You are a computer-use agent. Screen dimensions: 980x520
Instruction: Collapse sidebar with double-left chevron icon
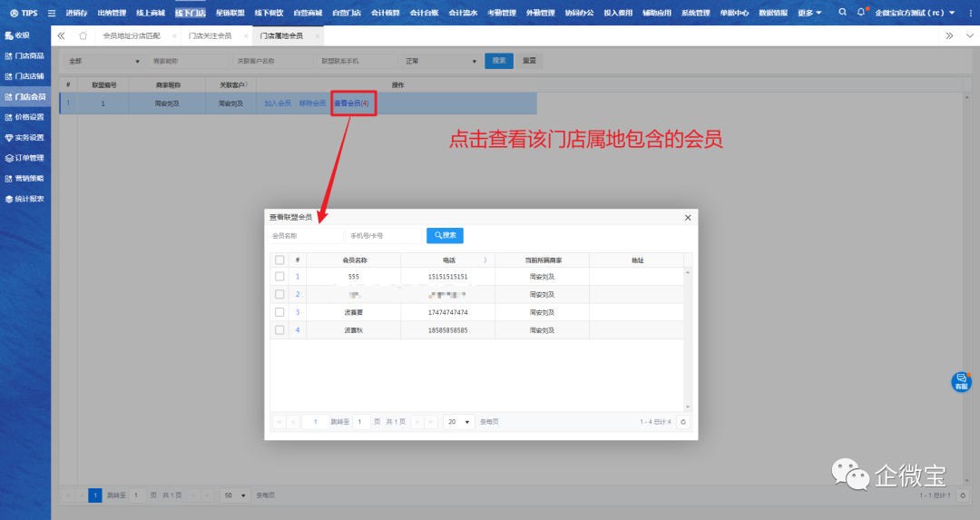[x=61, y=35]
